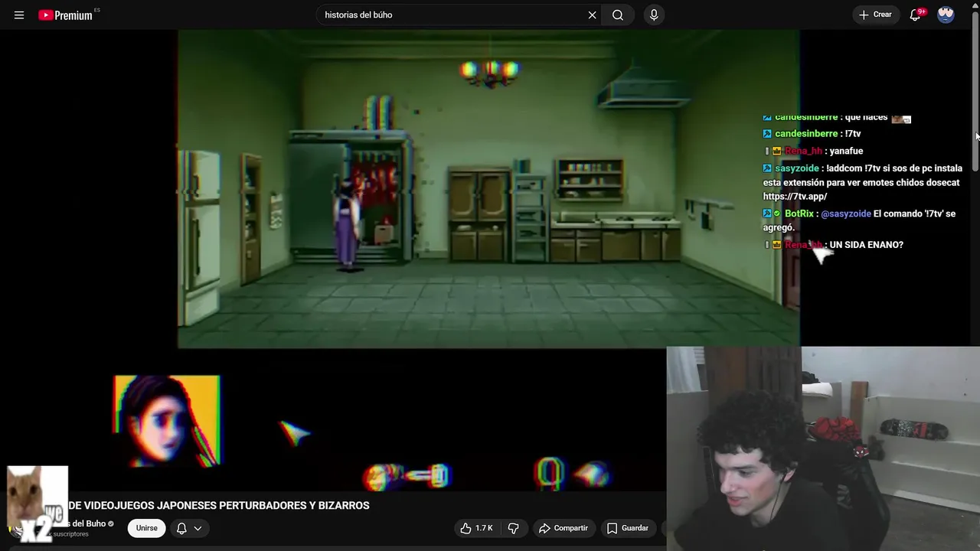The height and width of the screenshot is (551, 980).
Task: Click the game video player area
Action: coord(488,188)
